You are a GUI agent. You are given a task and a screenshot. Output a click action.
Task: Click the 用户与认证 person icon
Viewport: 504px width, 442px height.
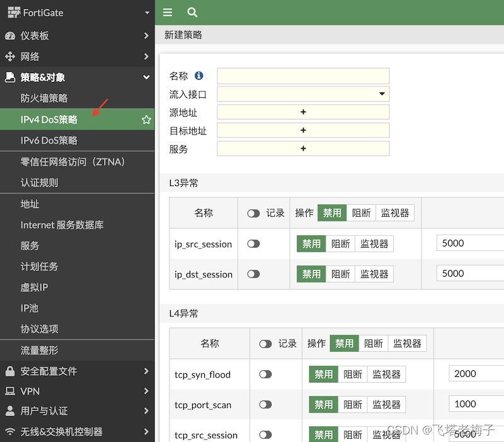tap(10, 411)
